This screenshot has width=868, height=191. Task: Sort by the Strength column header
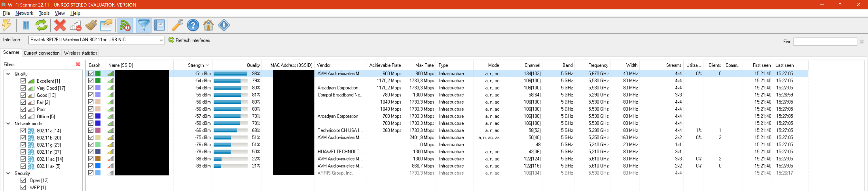(193, 65)
